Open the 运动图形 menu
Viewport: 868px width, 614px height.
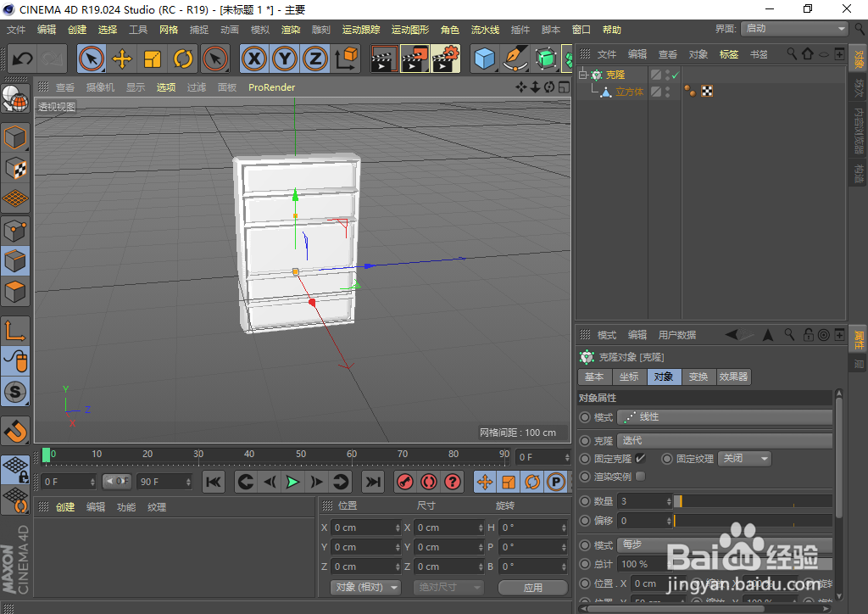[x=409, y=29]
